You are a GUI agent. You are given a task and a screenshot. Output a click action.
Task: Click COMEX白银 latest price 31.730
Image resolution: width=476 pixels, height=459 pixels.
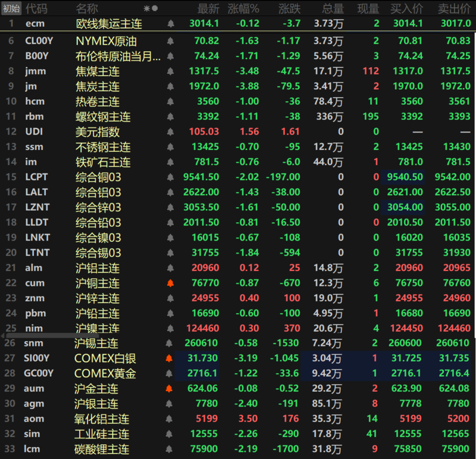(x=202, y=358)
